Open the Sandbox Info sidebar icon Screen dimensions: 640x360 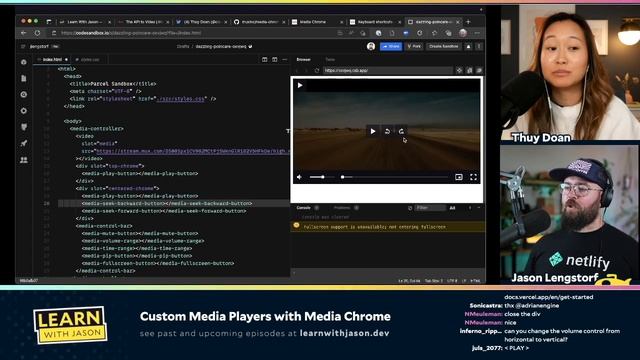(24, 62)
